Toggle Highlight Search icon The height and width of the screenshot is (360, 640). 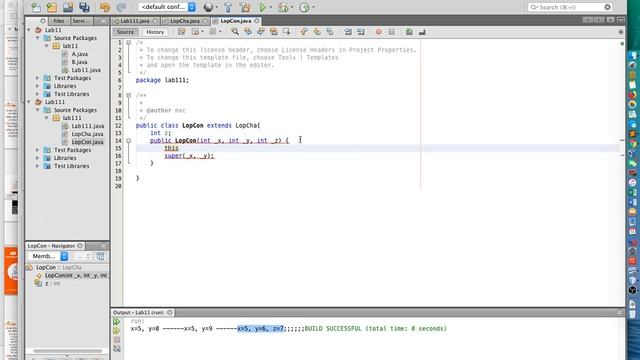coord(274,32)
